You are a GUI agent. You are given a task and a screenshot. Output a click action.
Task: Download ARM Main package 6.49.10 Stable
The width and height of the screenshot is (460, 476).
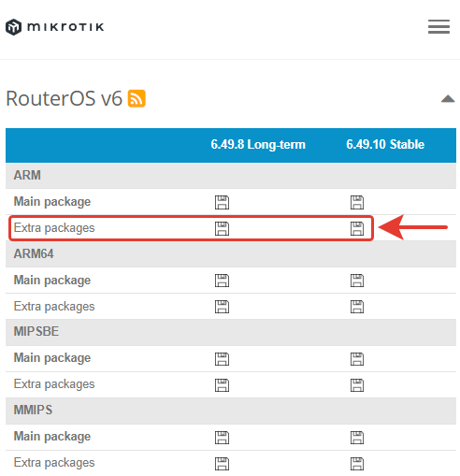click(x=357, y=202)
